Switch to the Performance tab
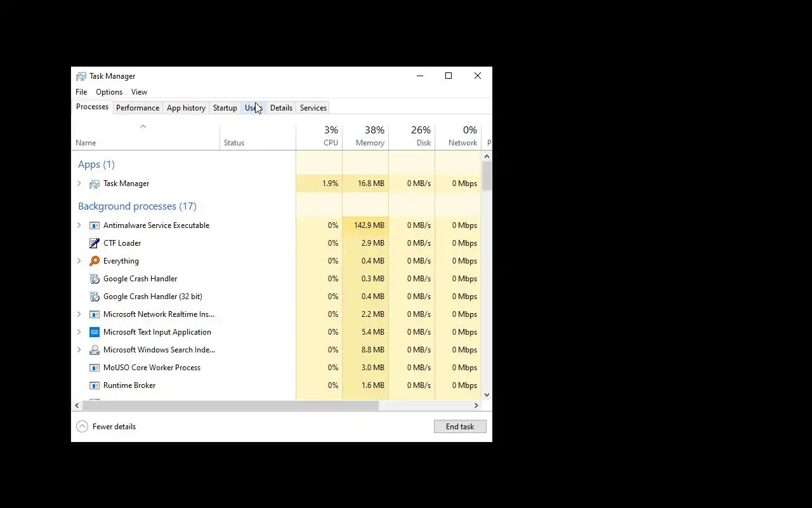 tap(138, 108)
